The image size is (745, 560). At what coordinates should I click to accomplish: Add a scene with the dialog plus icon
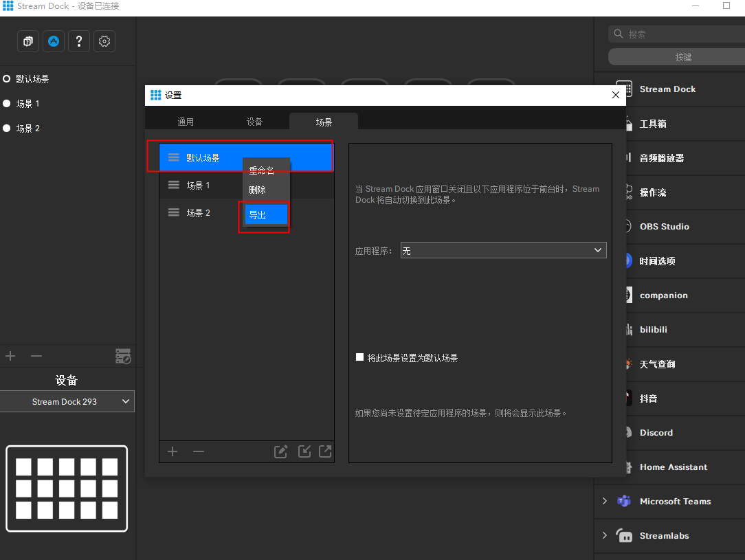(173, 451)
